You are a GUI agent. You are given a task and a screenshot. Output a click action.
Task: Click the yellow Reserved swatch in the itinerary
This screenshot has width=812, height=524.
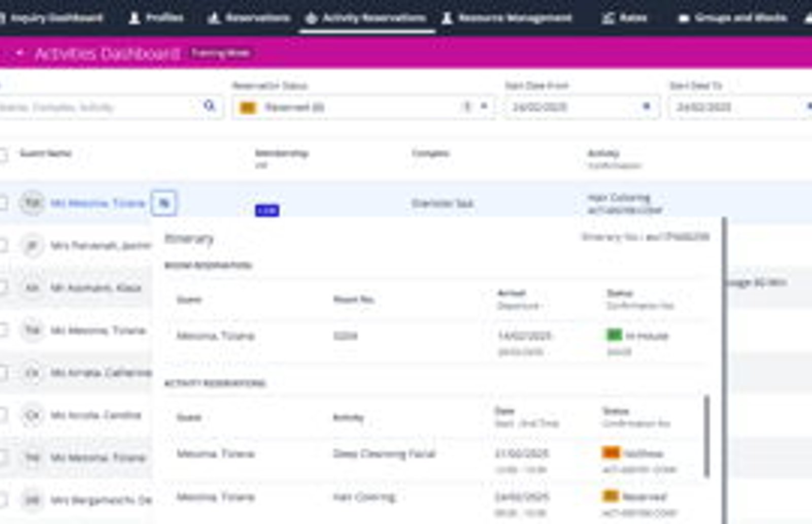coord(611,496)
